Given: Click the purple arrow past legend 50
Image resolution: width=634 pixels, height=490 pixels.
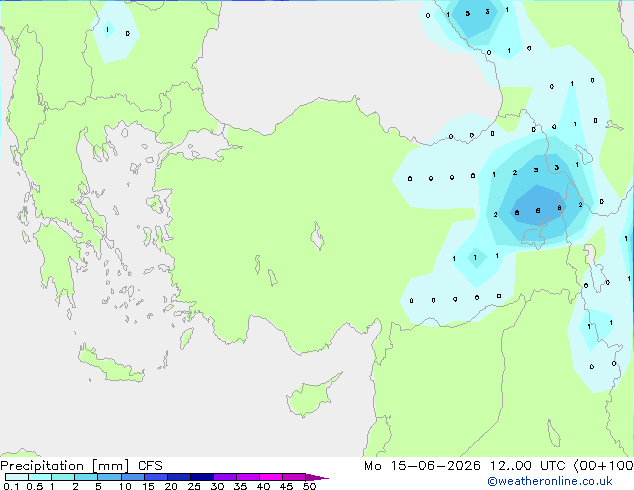Looking at the screenshot, I should pos(317,477).
